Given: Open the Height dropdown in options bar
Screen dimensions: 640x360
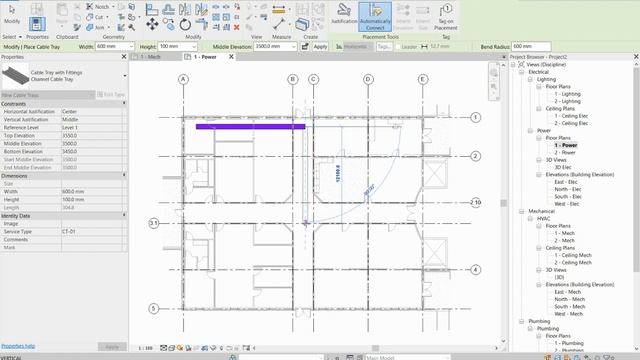Looking at the screenshot, I should tap(194, 47).
